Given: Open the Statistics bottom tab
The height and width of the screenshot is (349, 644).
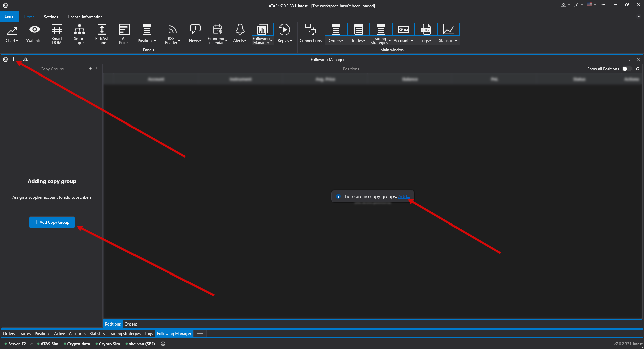Looking at the screenshot, I should 97,334.
